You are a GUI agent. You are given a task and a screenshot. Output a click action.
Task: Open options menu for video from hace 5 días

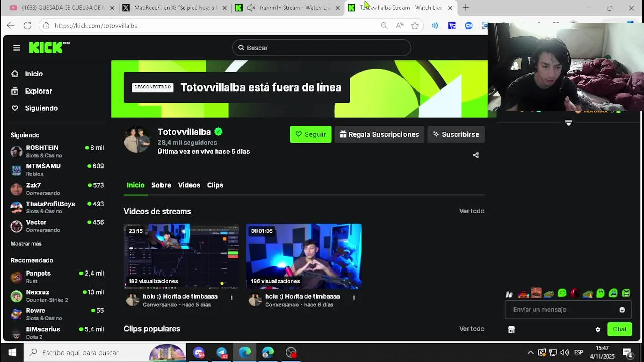click(231, 298)
